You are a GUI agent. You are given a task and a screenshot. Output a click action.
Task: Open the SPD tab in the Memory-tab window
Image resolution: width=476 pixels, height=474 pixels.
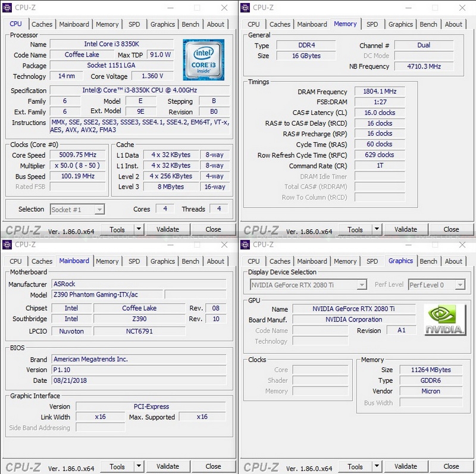(372, 24)
